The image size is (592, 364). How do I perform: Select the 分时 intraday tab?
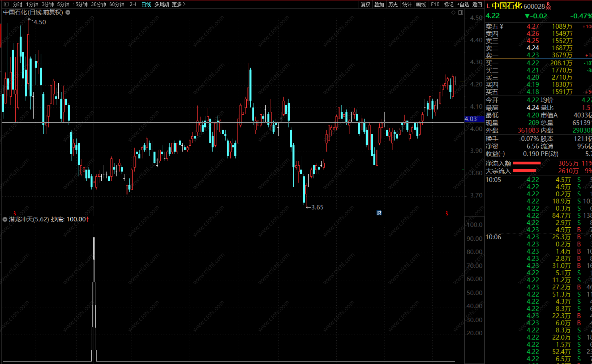(18, 4)
